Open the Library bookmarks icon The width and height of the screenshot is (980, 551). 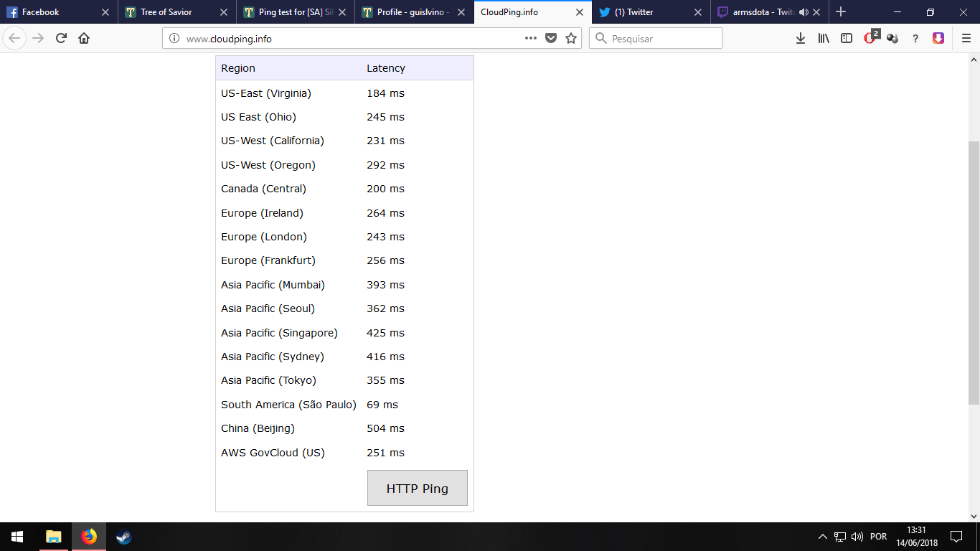[824, 39]
